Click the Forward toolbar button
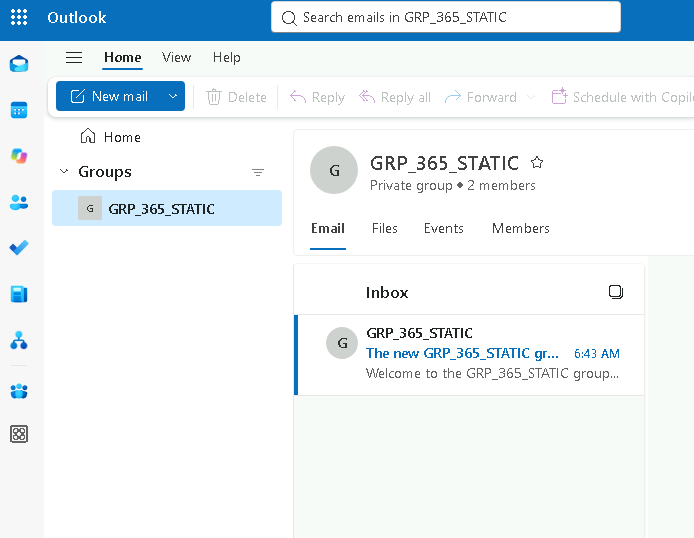Screen dimensions: 694x538 tap(481, 97)
